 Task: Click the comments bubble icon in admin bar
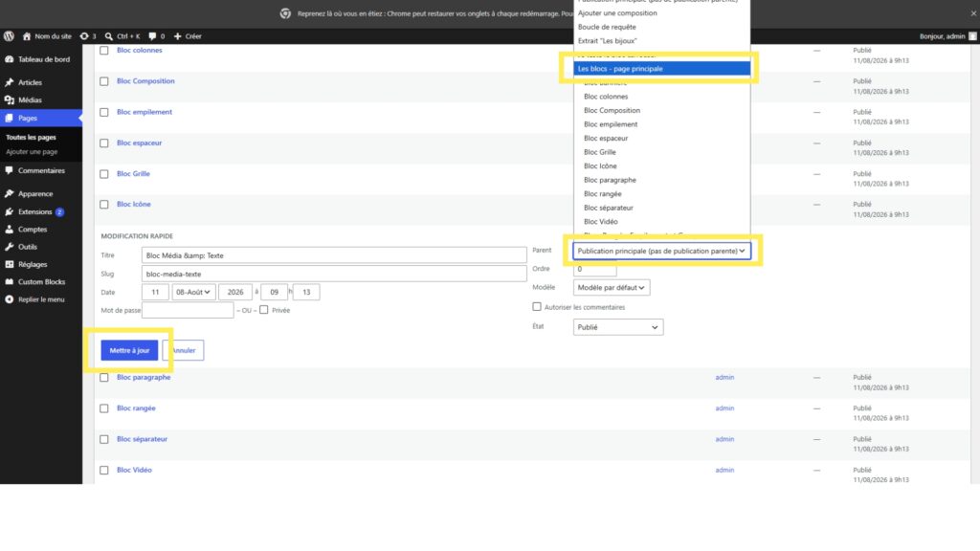(x=152, y=36)
